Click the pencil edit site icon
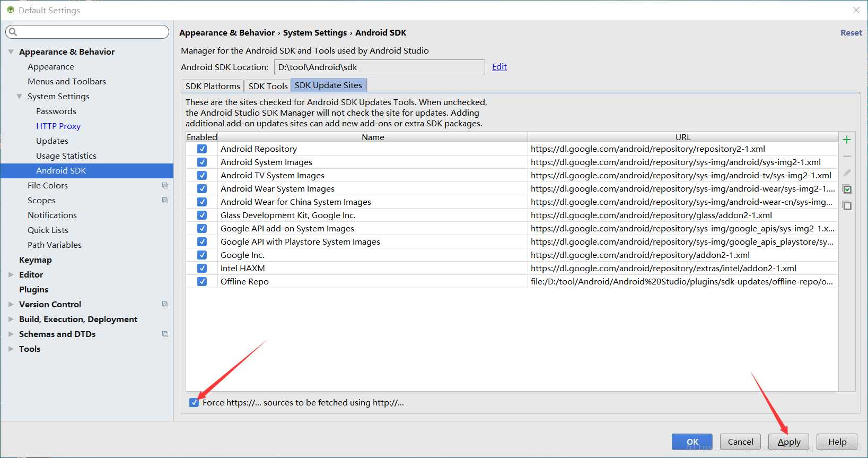 (x=847, y=173)
